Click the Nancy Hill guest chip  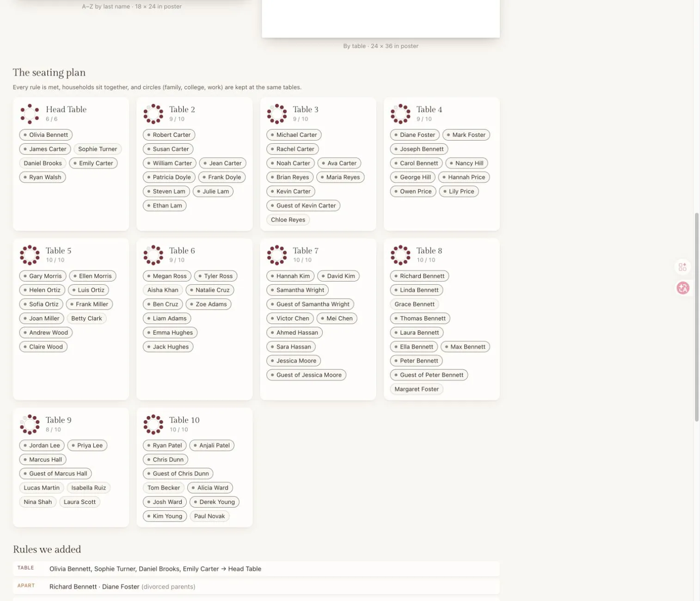(x=467, y=163)
